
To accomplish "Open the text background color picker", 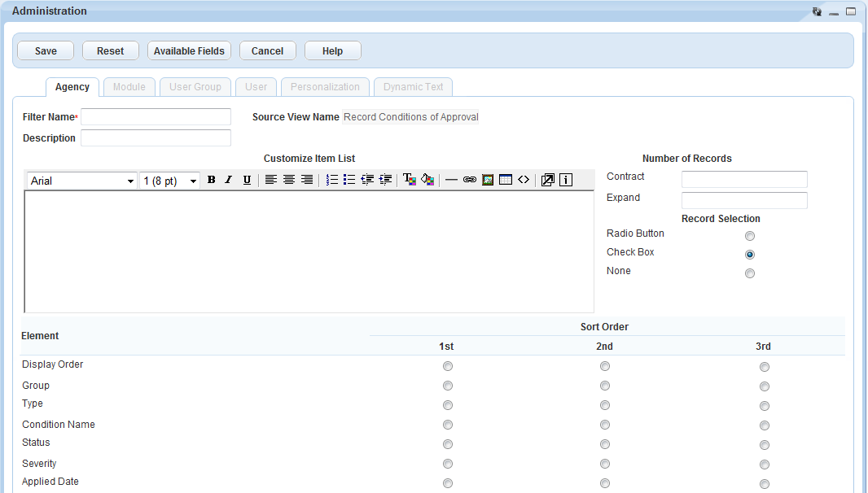I will tap(427, 180).
